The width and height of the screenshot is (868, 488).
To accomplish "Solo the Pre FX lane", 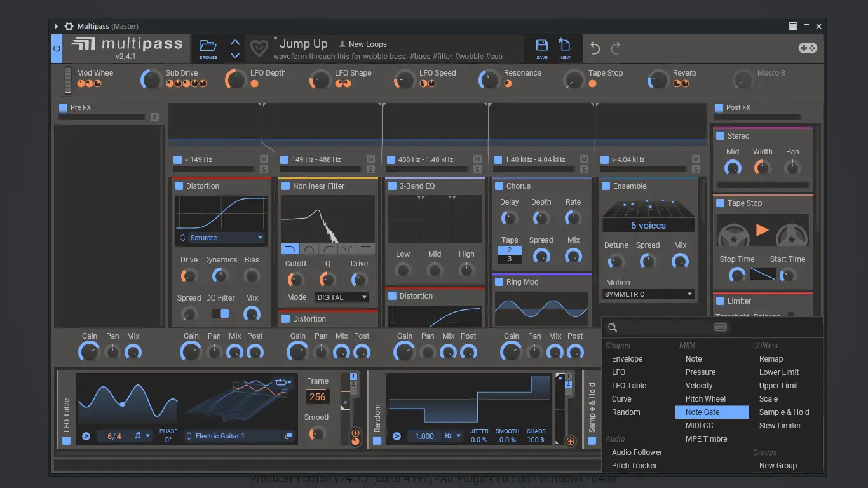I will pos(154,117).
